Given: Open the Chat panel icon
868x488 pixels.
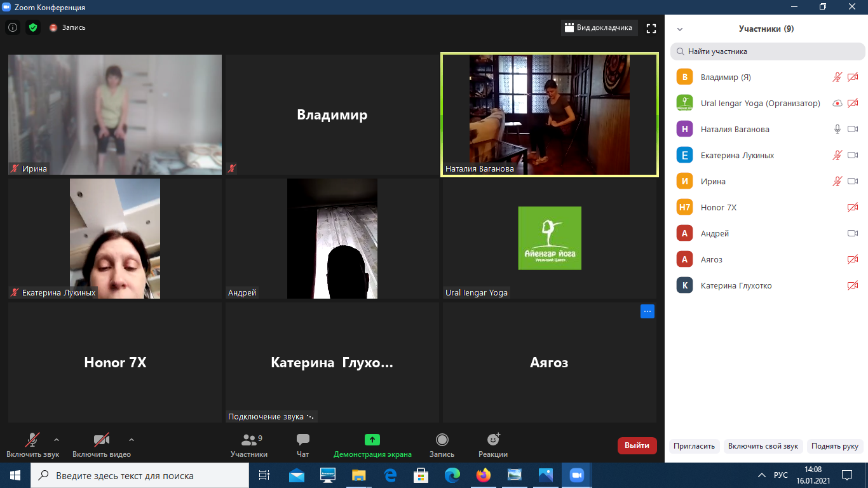Looking at the screenshot, I should pos(303,440).
